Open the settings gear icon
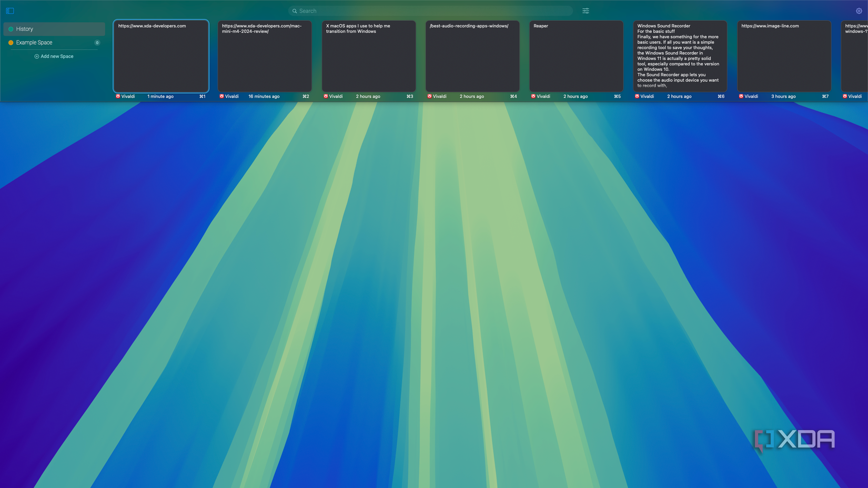The image size is (868, 488). [x=859, y=11]
